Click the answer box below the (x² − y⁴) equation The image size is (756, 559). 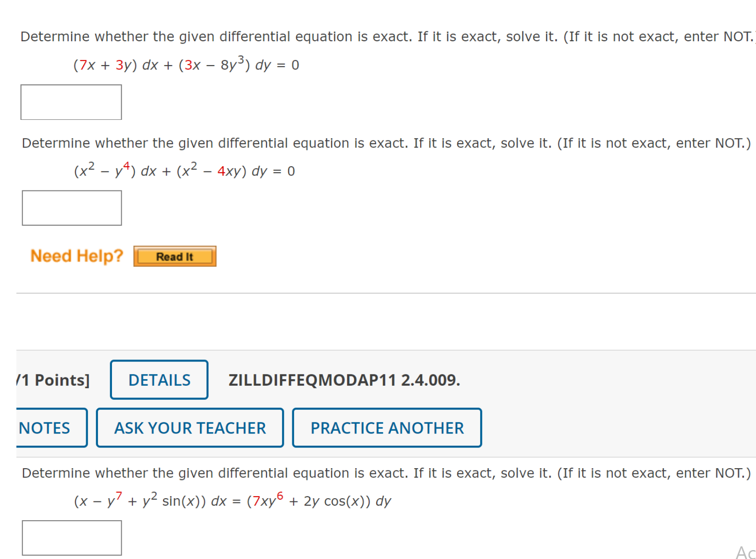pos(71,207)
